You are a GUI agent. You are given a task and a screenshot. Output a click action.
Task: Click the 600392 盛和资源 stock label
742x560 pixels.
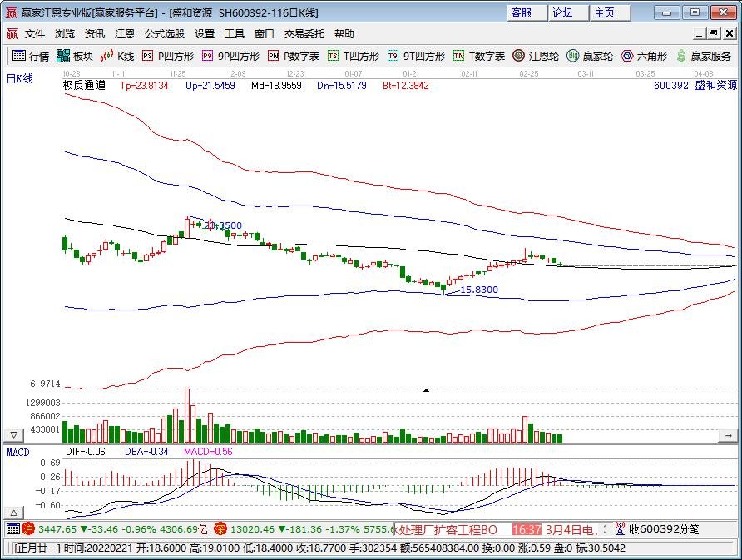tap(695, 85)
